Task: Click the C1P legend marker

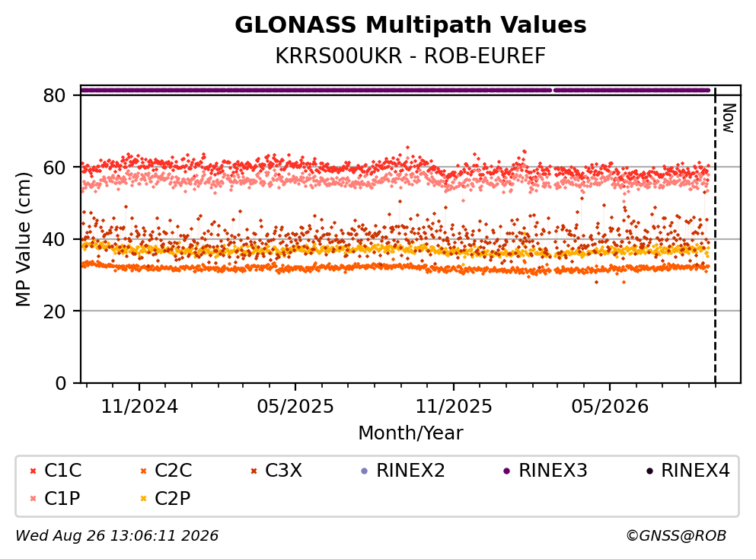Action: [33, 499]
